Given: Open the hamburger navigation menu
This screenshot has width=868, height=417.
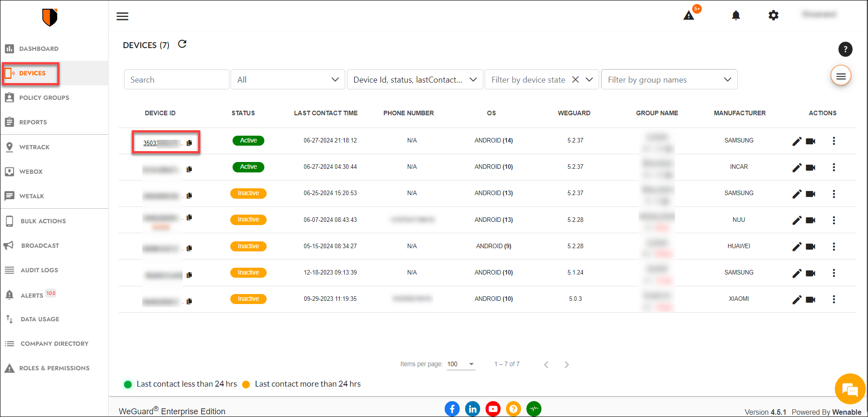Looking at the screenshot, I should coord(122,16).
